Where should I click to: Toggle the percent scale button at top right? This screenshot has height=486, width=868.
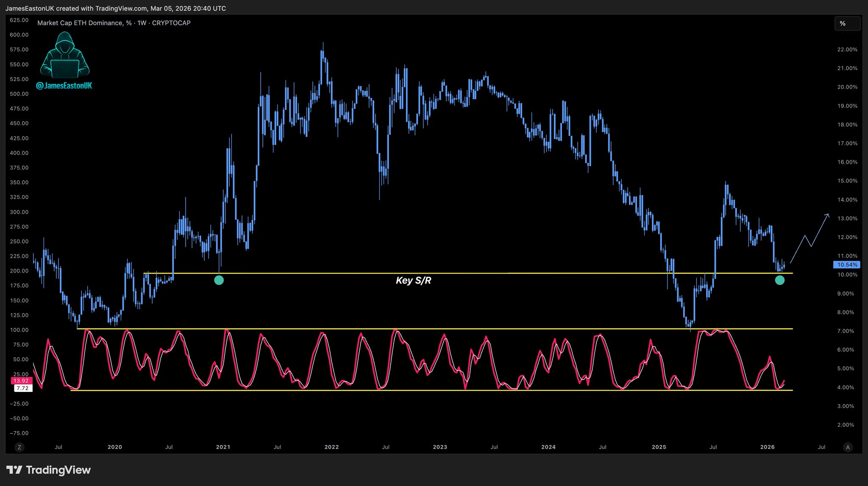(847, 24)
